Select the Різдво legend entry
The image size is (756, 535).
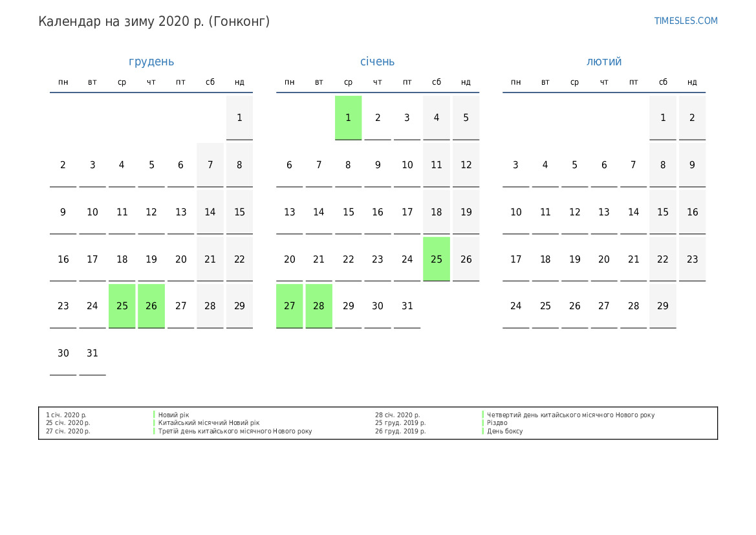click(497, 423)
